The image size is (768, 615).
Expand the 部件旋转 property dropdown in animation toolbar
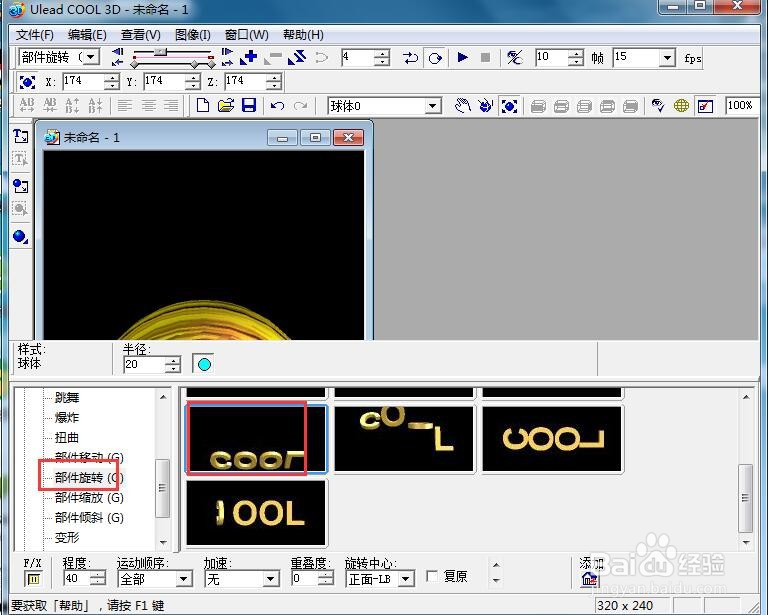[91, 57]
